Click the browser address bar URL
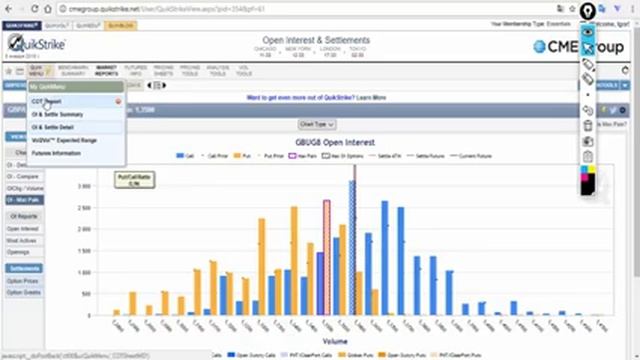Image resolution: width=640 pixels, height=360 pixels. pos(167,9)
